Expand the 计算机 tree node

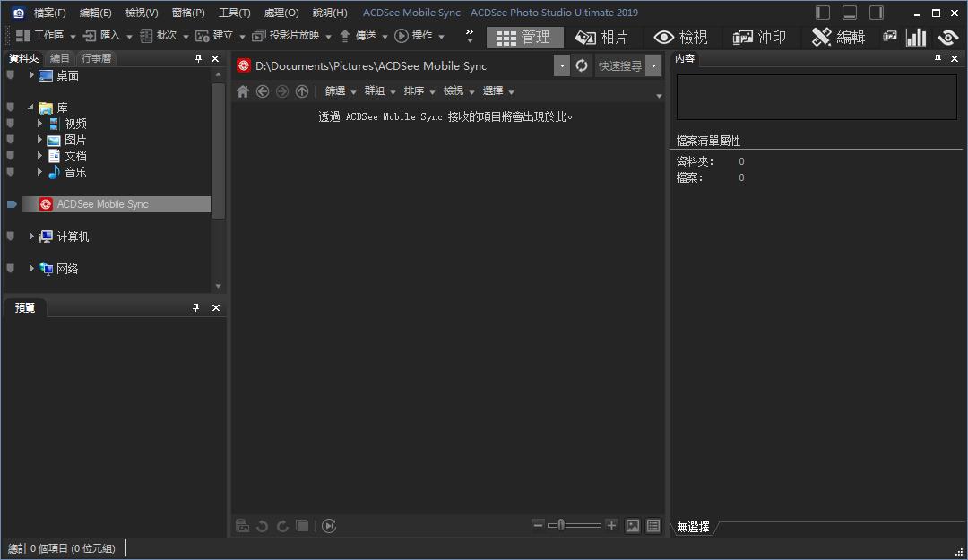coord(31,237)
